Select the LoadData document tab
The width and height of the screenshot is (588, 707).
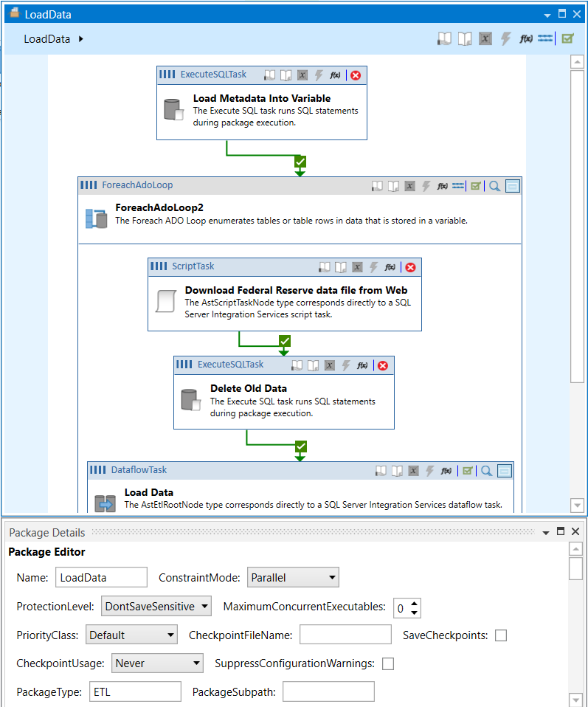tap(48, 14)
